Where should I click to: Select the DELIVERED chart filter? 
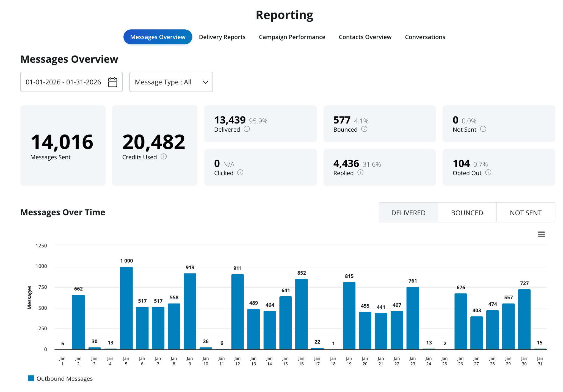click(x=408, y=212)
